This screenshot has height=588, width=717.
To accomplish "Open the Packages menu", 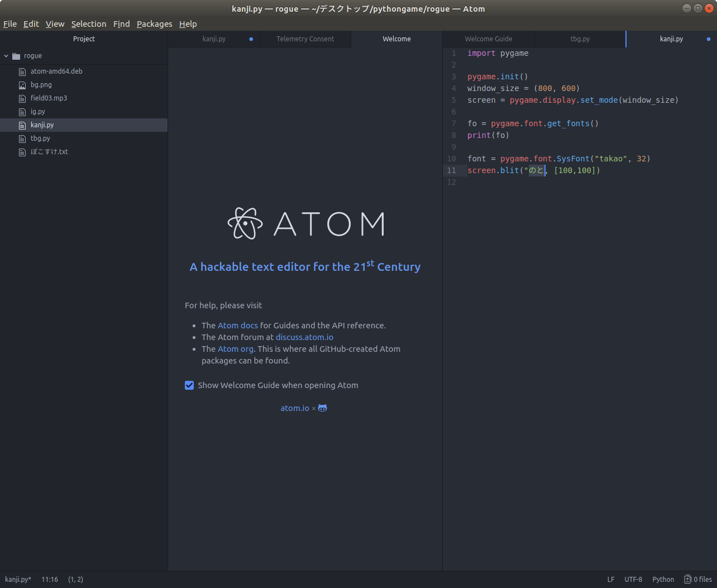I will click(155, 24).
